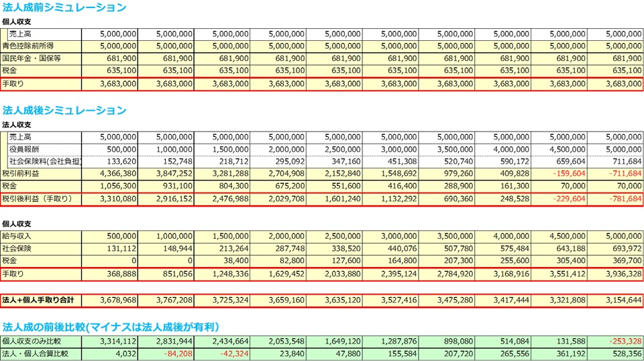Image resolution: width=644 pixels, height=361 pixels.
Task: Select the cell showing 2,916,152
Action: coord(166,199)
